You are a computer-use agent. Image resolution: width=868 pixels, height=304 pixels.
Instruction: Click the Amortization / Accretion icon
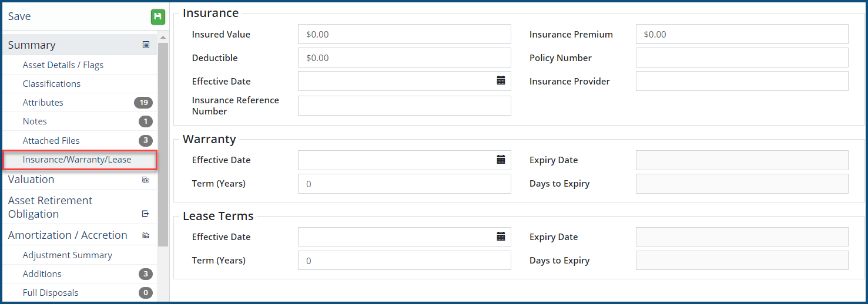[146, 235]
